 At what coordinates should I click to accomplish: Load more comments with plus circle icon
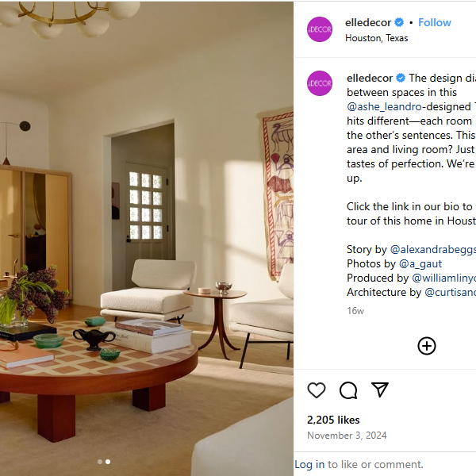[427, 346]
